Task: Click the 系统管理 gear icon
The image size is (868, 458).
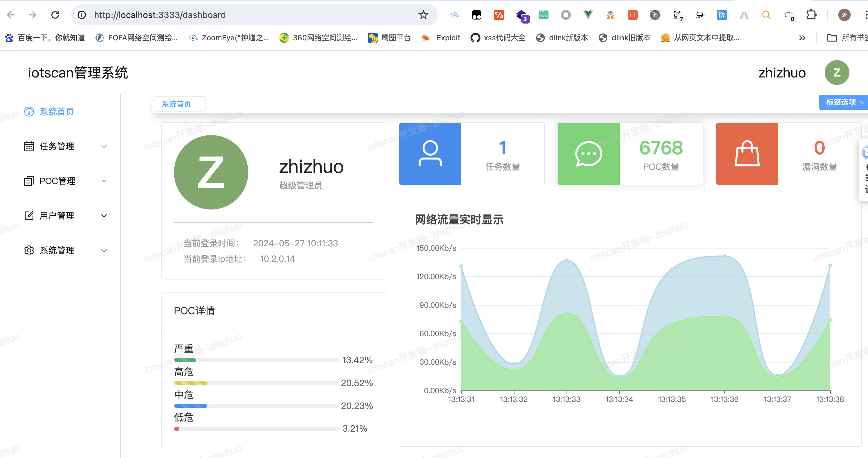Action: click(x=29, y=250)
